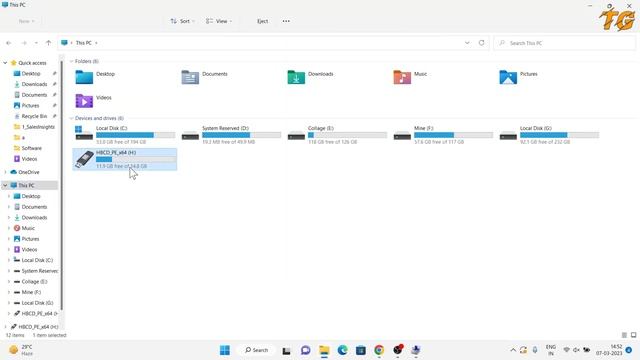Open the Windows Start menu

click(224, 350)
